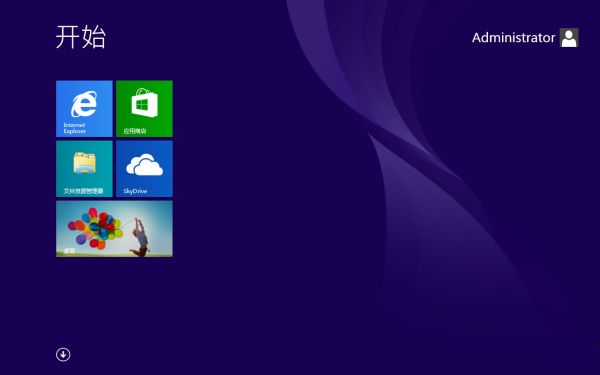Click the Administrator user name
Image resolution: width=600 pixels, height=375 pixels.
[x=513, y=38]
